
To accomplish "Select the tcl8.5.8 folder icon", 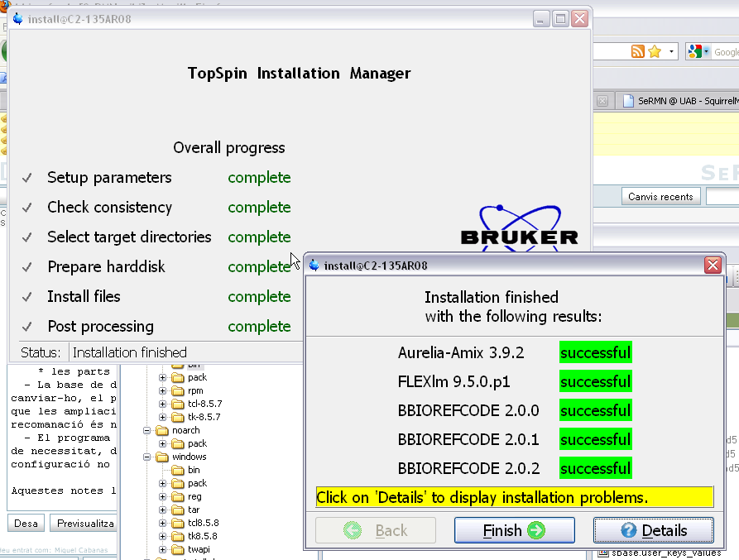I will [178, 523].
